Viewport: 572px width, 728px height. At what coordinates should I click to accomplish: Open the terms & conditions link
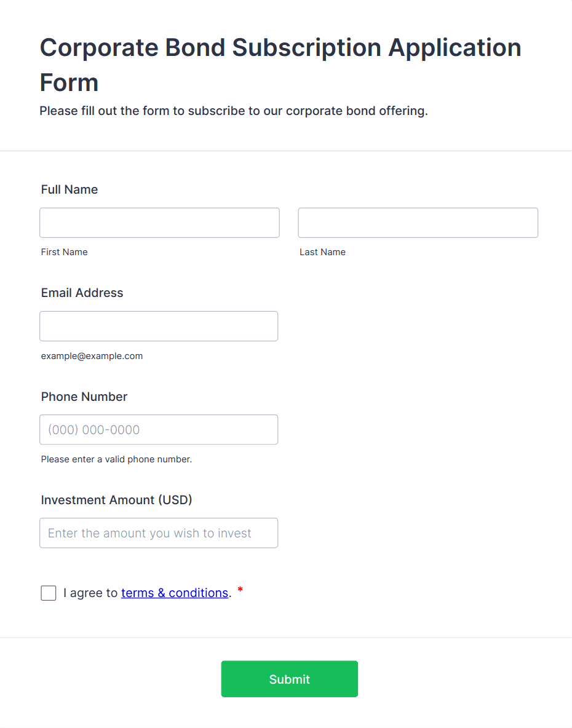[x=175, y=593]
